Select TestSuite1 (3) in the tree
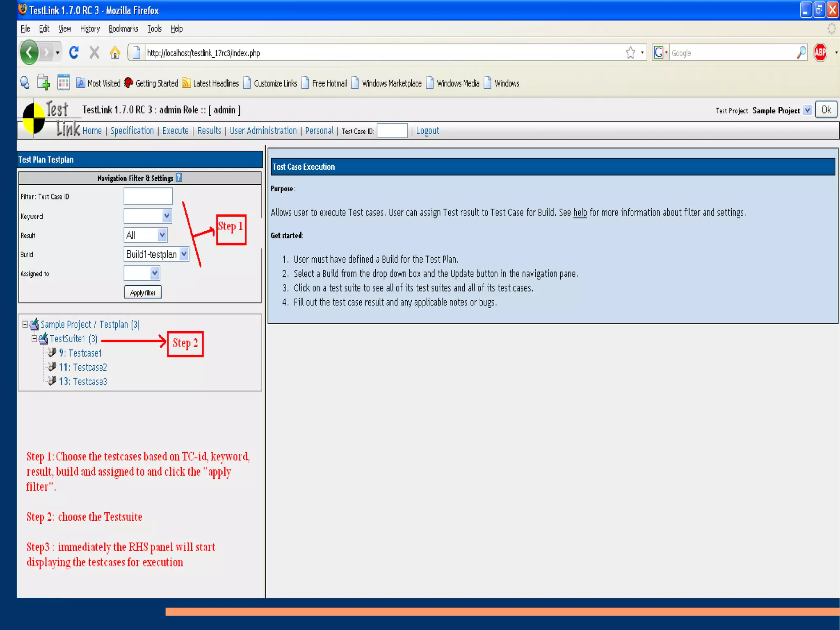This screenshot has height=630, width=840. [x=73, y=339]
